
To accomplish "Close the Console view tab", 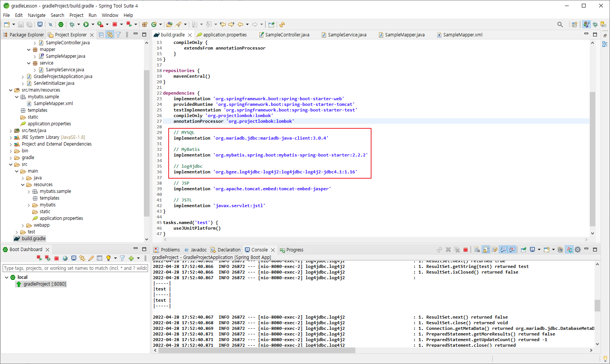I will coord(273,250).
